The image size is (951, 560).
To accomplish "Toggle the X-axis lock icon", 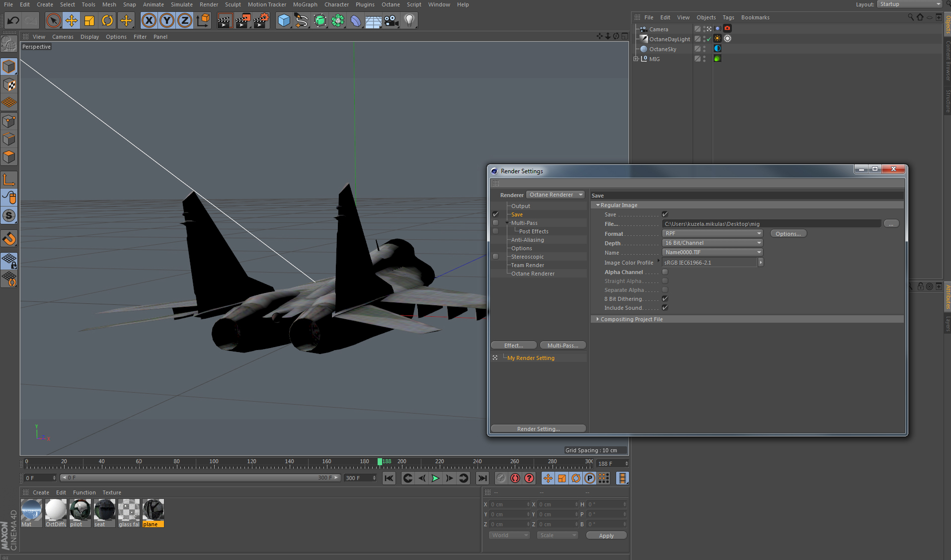I will 149,21.
